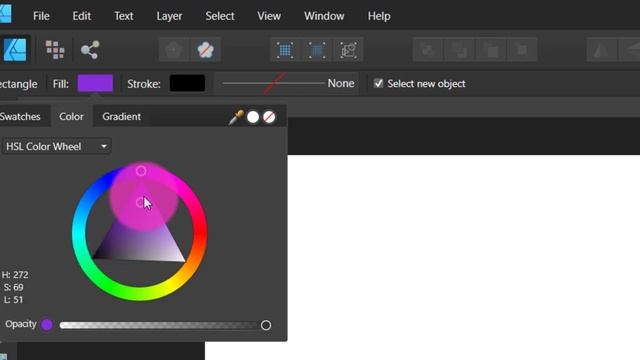Click the third greyed boolean operation icon
This screenshot has height=360, width=640.
(491, 50)
